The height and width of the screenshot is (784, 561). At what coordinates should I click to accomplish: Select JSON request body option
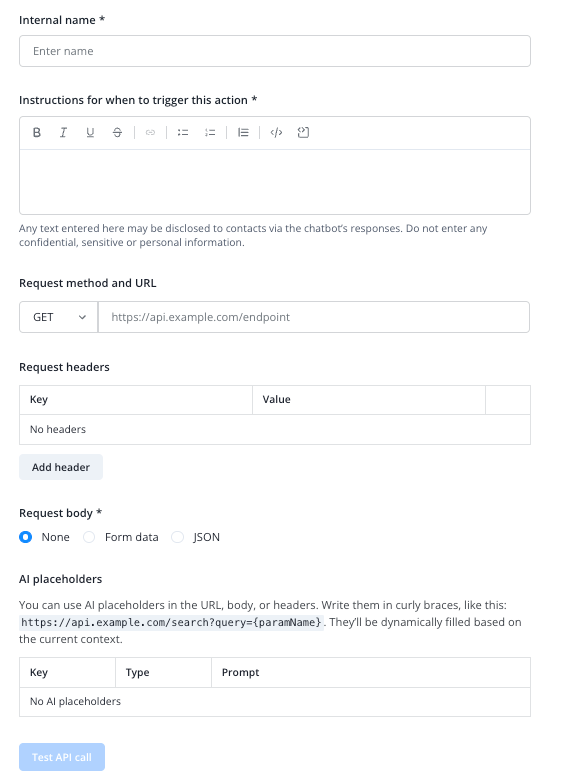coord(178,537)
